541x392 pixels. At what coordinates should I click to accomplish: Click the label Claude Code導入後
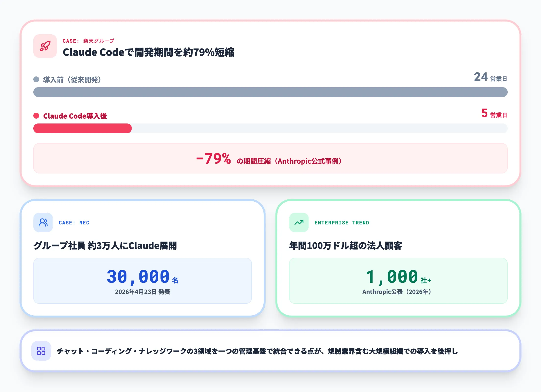pos(75,116)
